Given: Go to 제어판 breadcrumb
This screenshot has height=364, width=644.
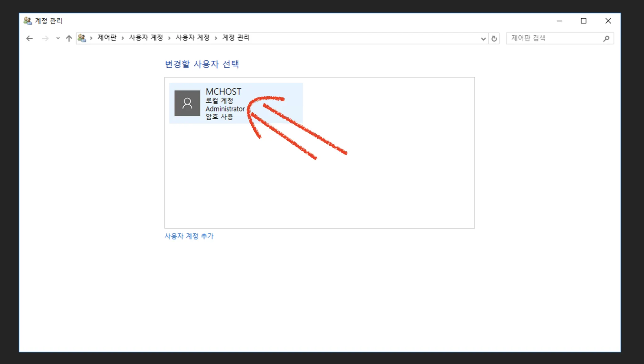Looking at the screenshot, I should tap(107, 38).
